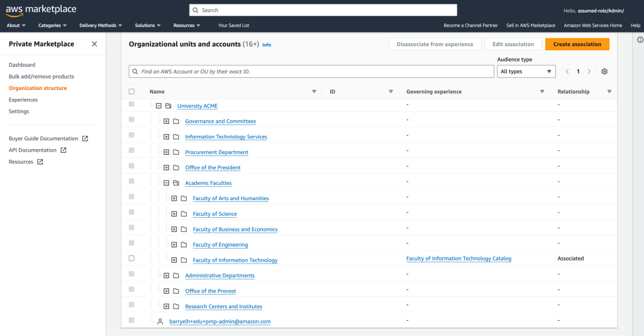Image resolution: width=644 pixels, height=336 pixels.
Task: Click folder icon beside Governance and Committees
Action: pyautogui.click(x=176, y=121)
